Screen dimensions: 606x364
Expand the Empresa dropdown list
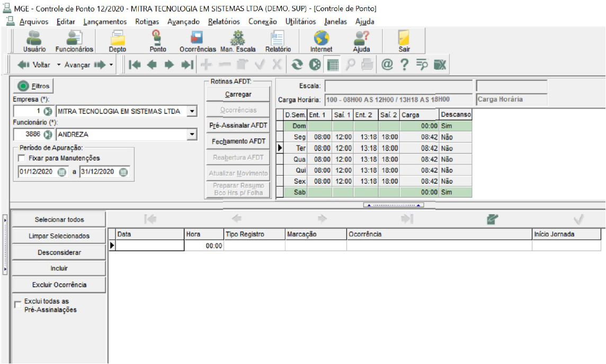point(192,112)
